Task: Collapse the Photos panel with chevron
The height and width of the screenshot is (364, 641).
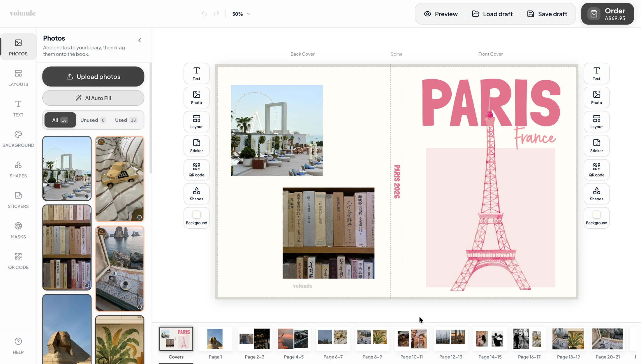Action: [140, 40]
